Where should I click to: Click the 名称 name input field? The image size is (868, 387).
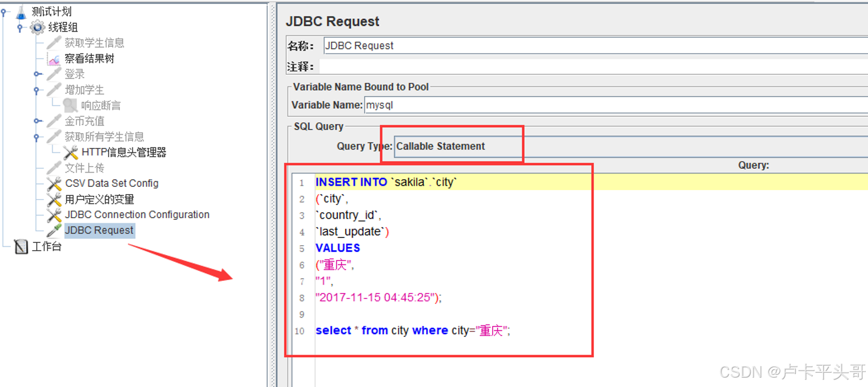[x=596, y=46]
